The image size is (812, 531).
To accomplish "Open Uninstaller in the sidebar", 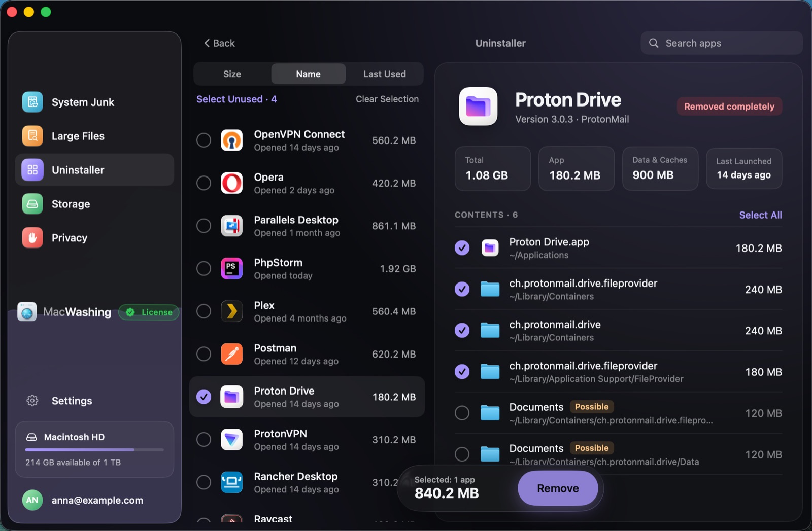I will [94, 170].
